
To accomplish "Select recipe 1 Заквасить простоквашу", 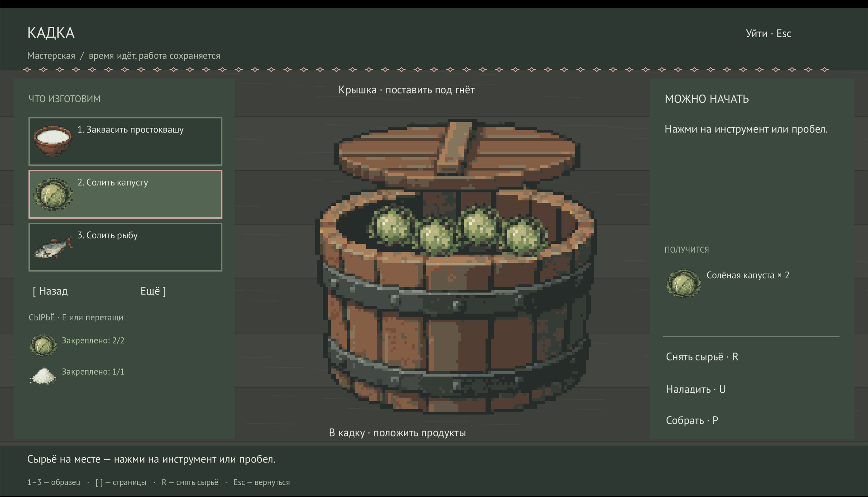I will [125, 141].
